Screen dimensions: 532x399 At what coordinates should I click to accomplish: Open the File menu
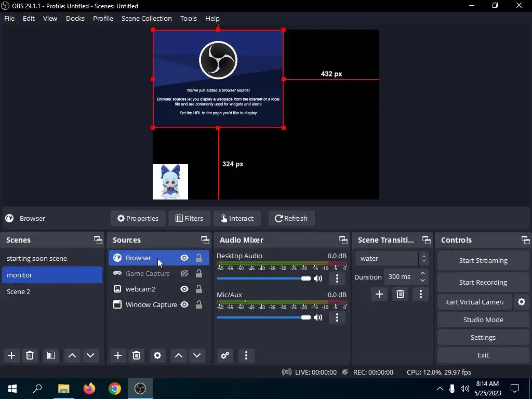click(x=9, y=18)
